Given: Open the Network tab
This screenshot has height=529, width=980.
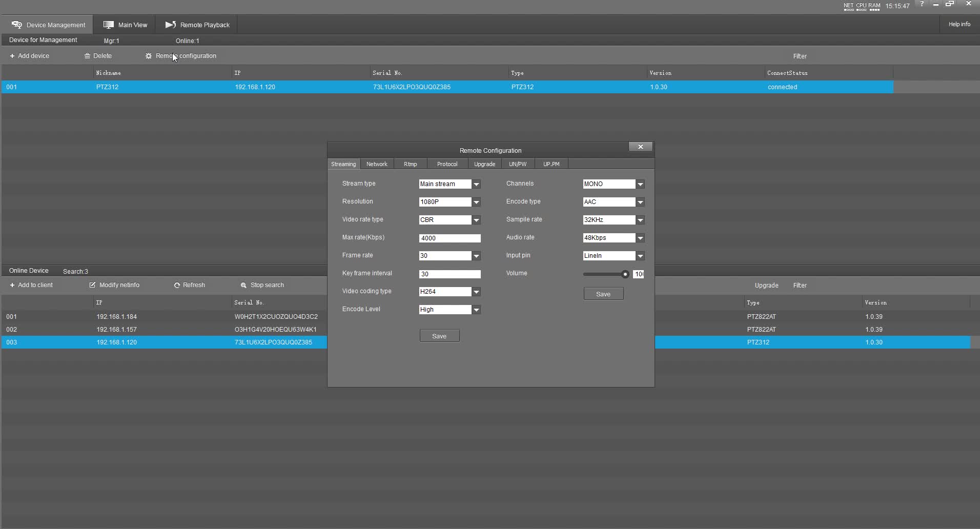Looking at the screenshot, I should tap(377, 164).
